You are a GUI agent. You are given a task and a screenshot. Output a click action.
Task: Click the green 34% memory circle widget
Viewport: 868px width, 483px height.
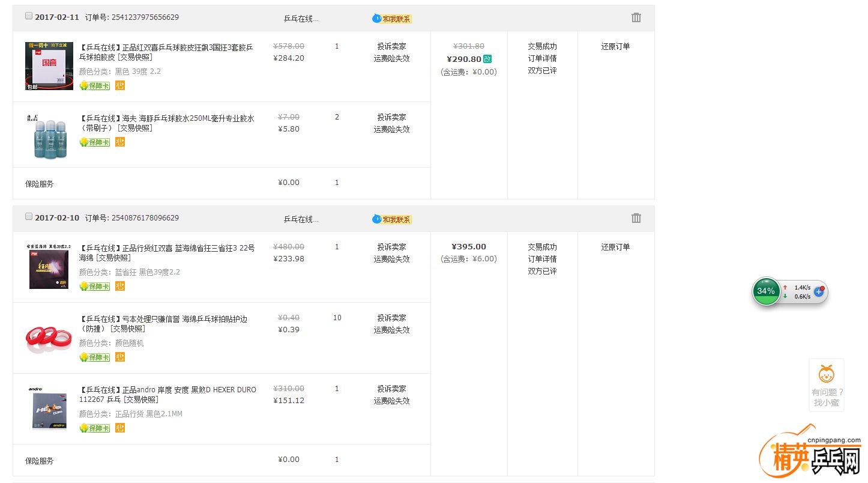coord(766,291)
